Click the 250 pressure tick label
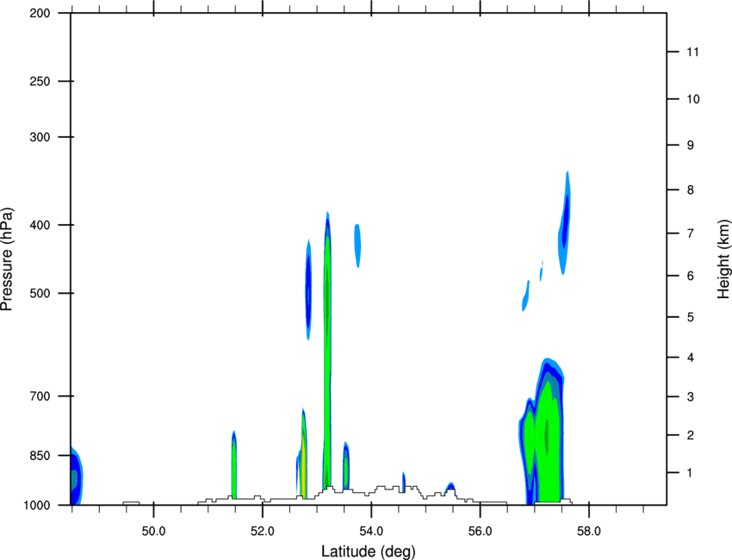The height and width of the screenshot is (560, 732). click(x=40, y=81)
